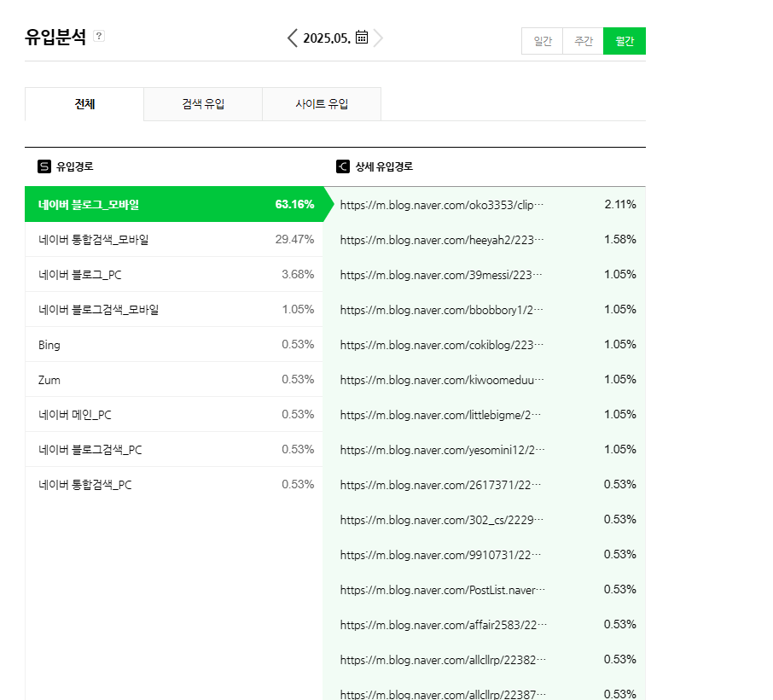Image resolution: width=773 pixels, height=700 pixels.
Task: Click the 63.16% value
Action: [x=294, y=204]
